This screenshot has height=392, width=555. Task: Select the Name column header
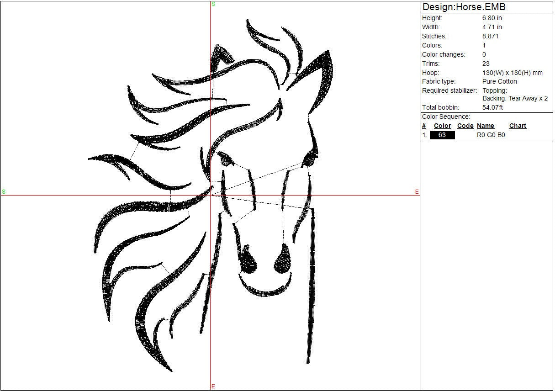point(485,126)
